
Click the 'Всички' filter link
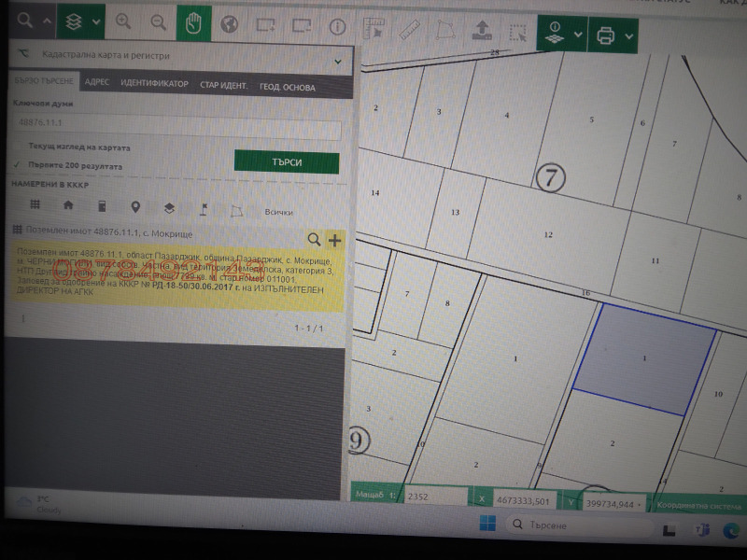click(x=279, y=212)
